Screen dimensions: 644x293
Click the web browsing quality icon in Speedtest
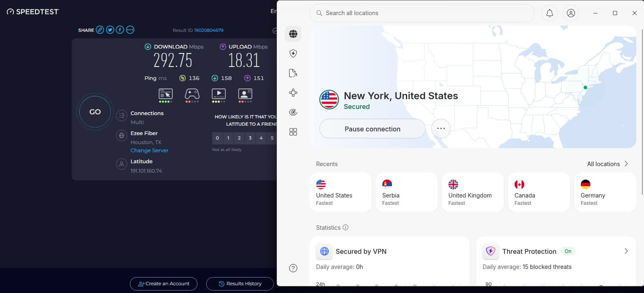(165, 95)
